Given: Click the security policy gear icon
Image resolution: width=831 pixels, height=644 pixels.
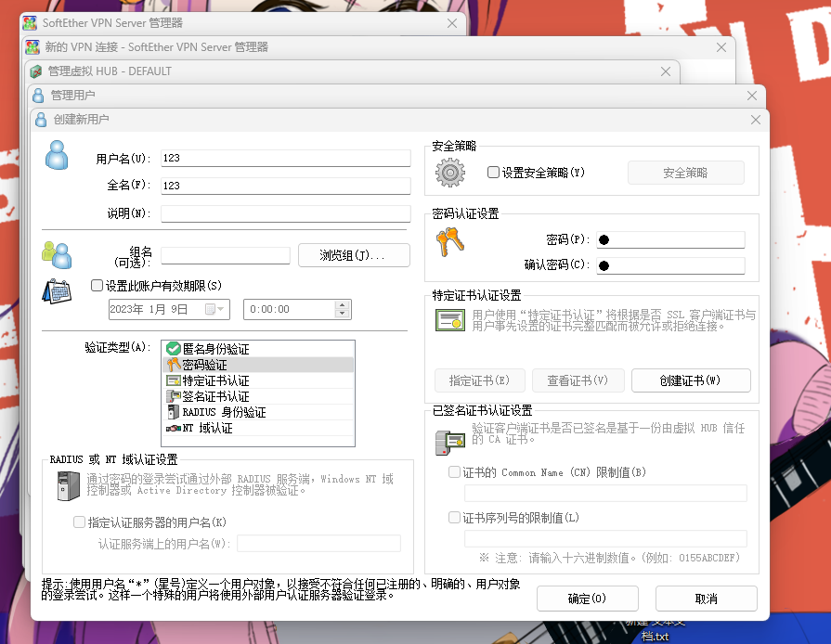Looking at the screenshot, I should tap(450, 173).
